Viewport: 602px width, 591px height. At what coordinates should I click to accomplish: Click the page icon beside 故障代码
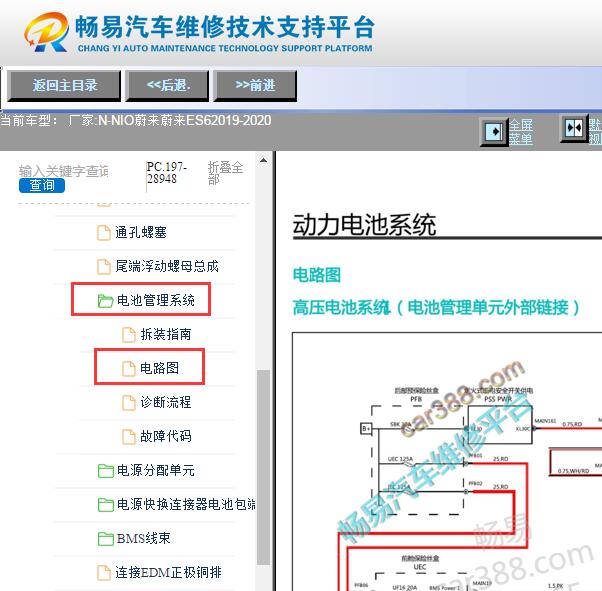(129, 436)
